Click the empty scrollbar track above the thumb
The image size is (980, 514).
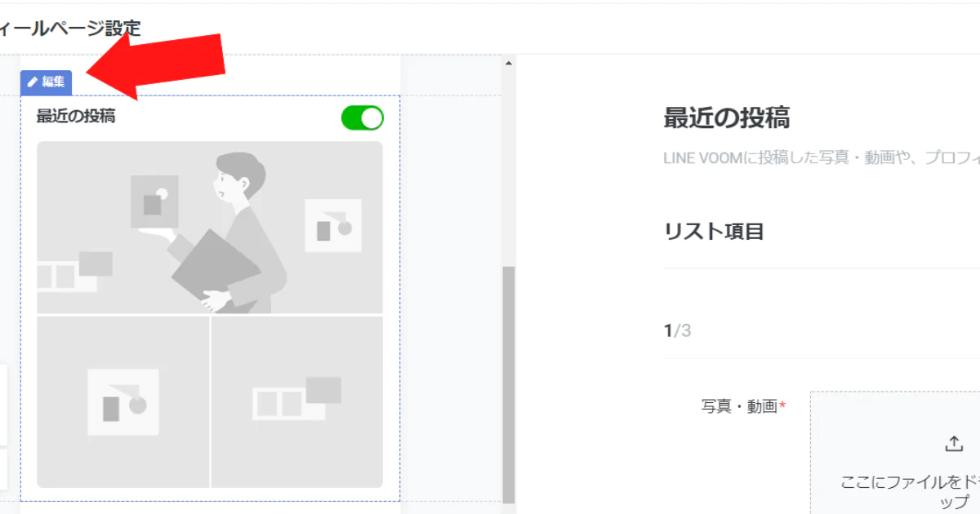[509, 163]
